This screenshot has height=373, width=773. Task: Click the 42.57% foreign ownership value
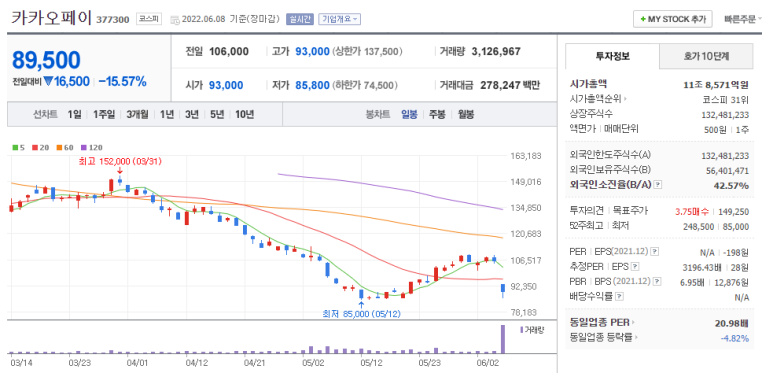tap(731, 185)
